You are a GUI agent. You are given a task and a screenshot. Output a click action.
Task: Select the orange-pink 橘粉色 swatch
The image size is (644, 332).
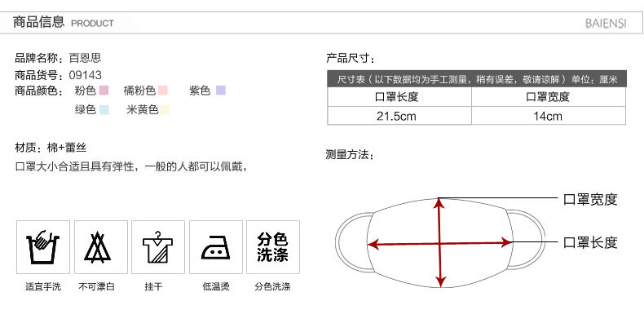[x=163, y=91]
